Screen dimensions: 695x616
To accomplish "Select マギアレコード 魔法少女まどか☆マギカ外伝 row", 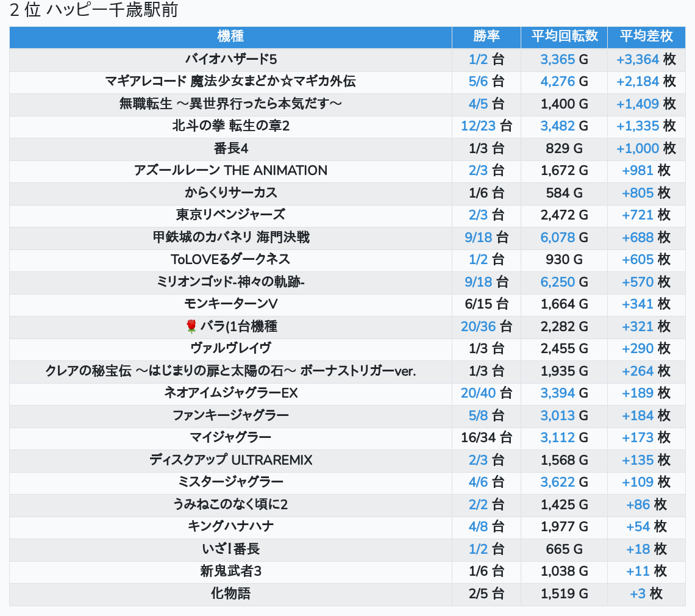I will (230, 81).
